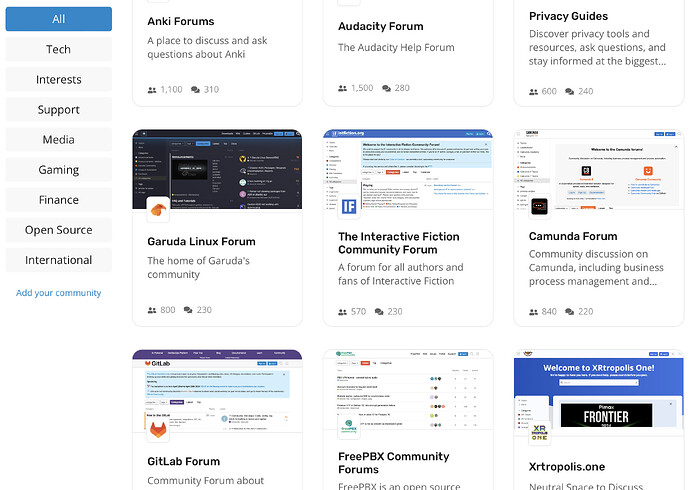This screenshot has height=490, width=690.
Task: Open the Support category
Action: 59,110
